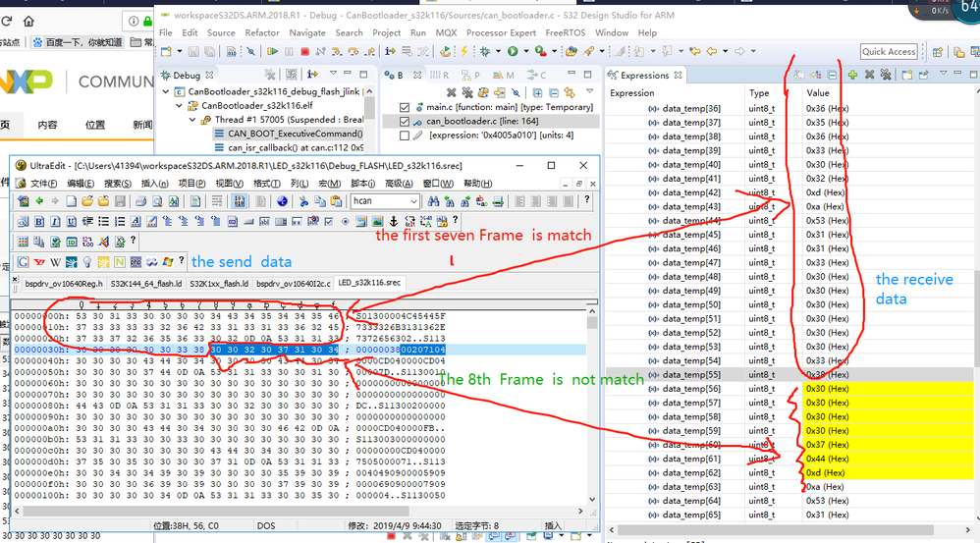Select the data_temp[42] expression row
This screenshot has height=543, width=980.
(789, 192)
